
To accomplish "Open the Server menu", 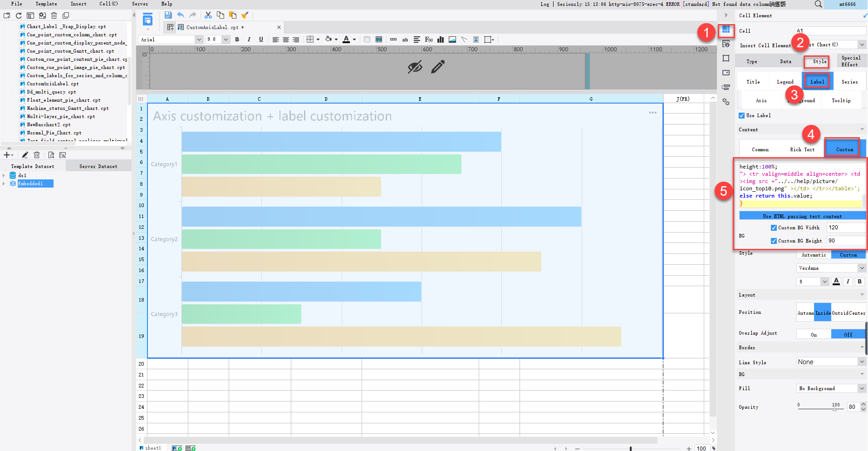I will [139, 4].
